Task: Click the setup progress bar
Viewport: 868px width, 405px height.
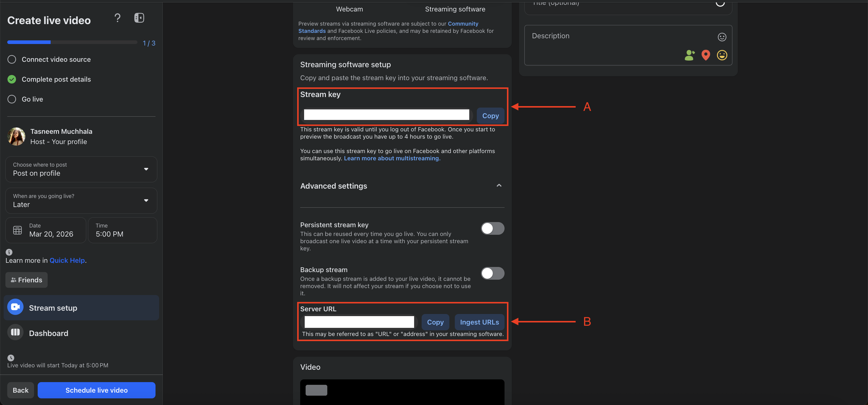Action: point(72,42)
